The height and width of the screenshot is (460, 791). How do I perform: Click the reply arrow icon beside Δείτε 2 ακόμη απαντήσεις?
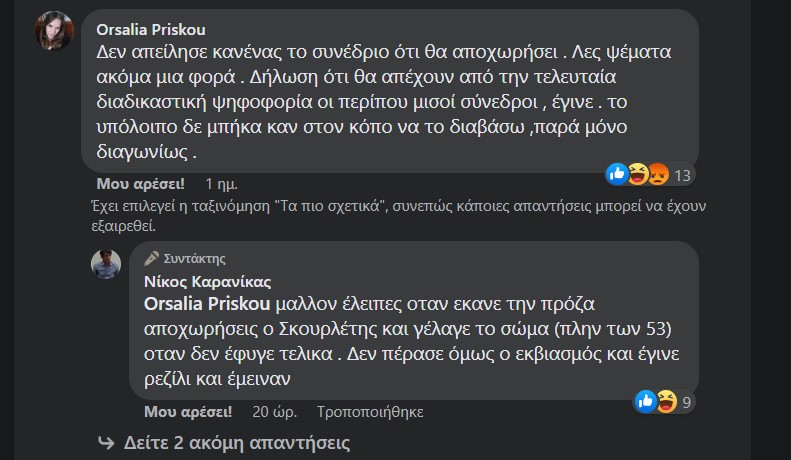[x=106, y=443]
